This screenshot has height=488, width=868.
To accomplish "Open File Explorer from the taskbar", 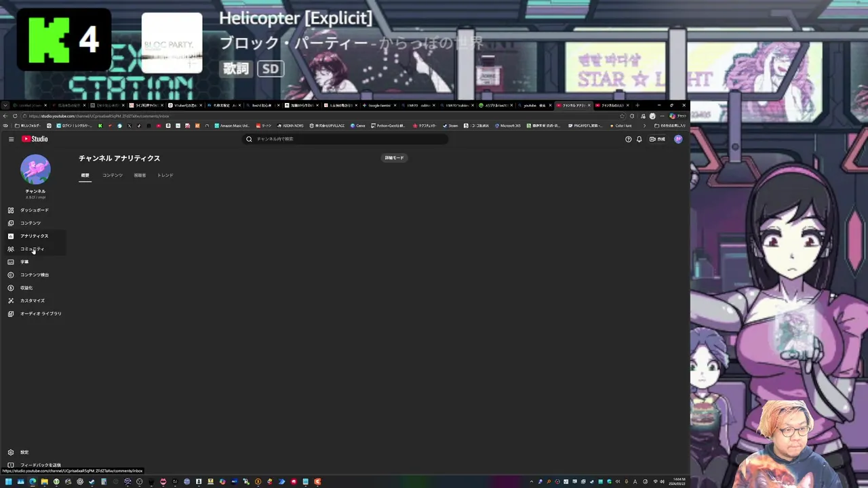I will (44, 482).
